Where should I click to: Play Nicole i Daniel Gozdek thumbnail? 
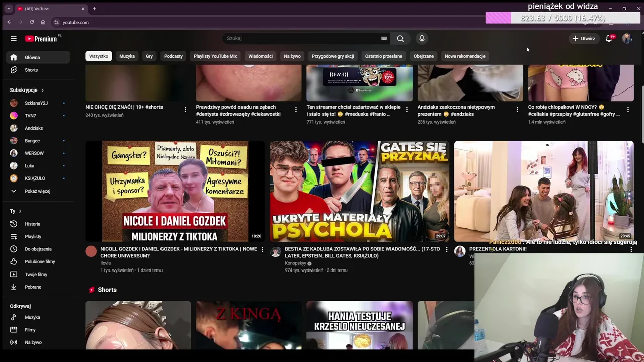click(175, 192)
